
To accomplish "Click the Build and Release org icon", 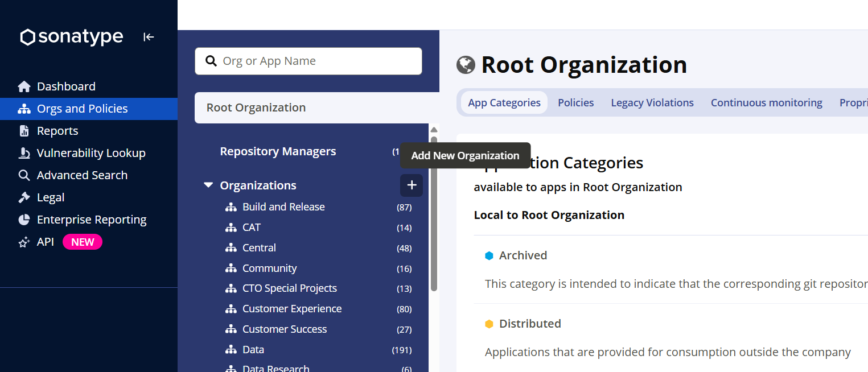I will [x=231, y=208].
